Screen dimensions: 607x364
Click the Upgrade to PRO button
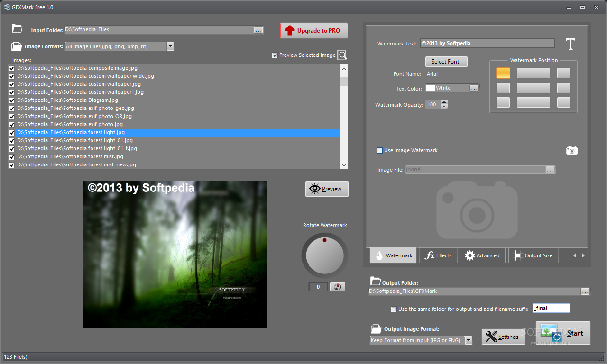[314, 30]
